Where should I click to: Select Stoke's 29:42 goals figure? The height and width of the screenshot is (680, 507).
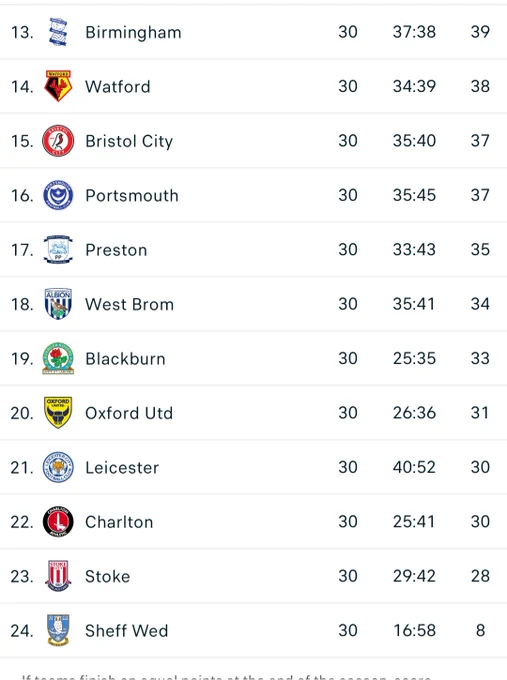(414, 576)
